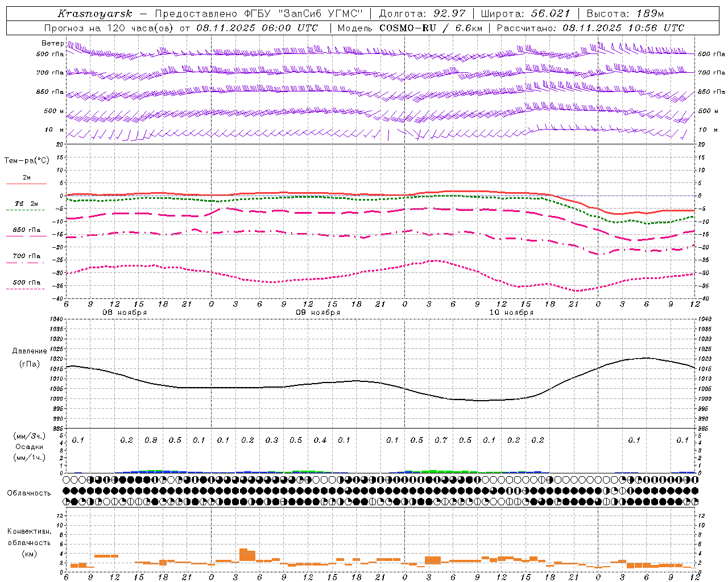Click the Конвективн. label of convective cloud panel
The image size is (728, 582).
(x=29, y=531)
